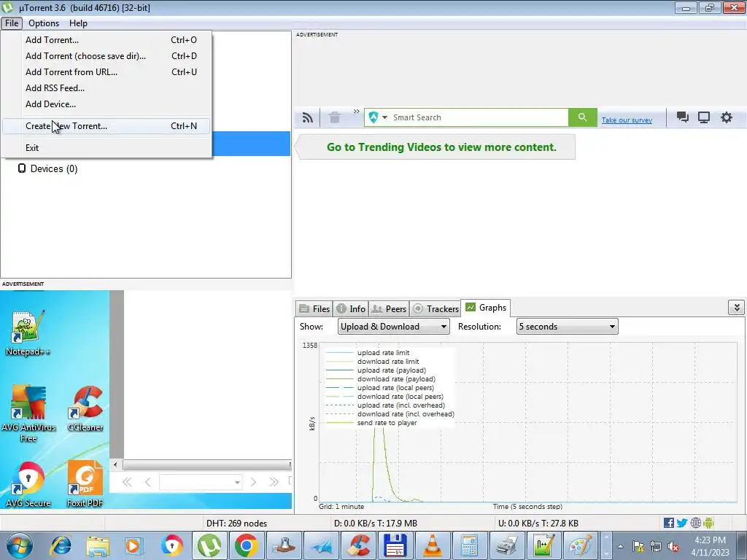
Task: Click the globe web status icon
Action: 695,523
